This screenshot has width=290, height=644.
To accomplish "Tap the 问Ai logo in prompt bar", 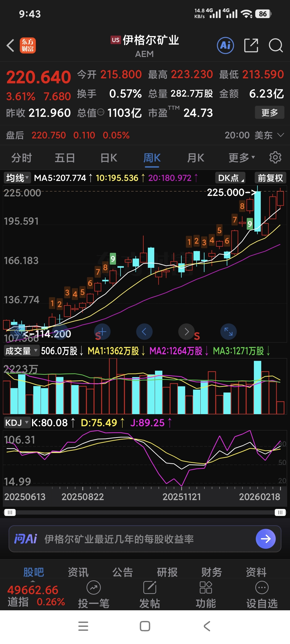I will point(25,539).
